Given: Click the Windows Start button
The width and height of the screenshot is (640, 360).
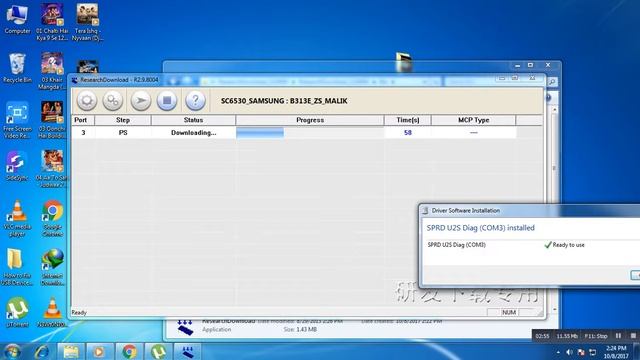Looking at the screenshot, I should 12,351.
